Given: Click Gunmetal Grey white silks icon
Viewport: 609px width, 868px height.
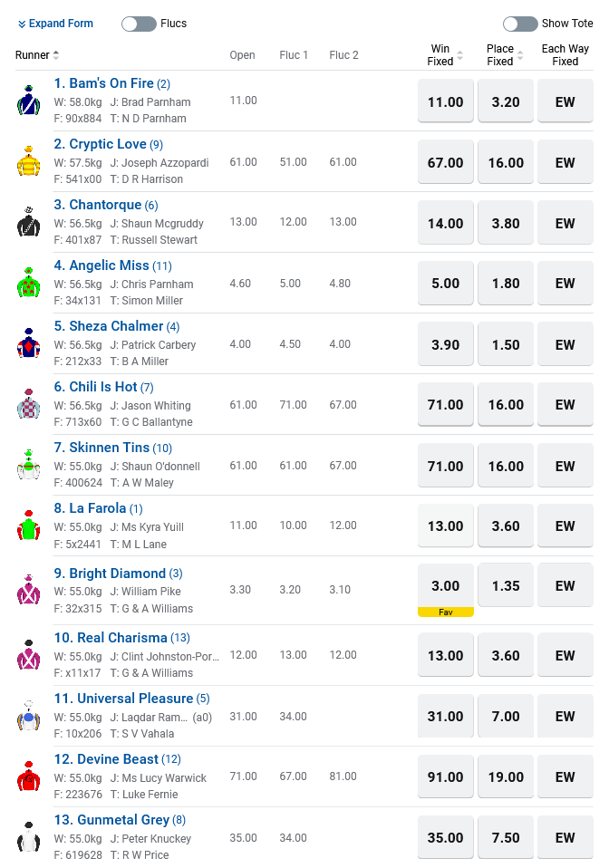Looking at the screenshot, I should pos(28,837).
